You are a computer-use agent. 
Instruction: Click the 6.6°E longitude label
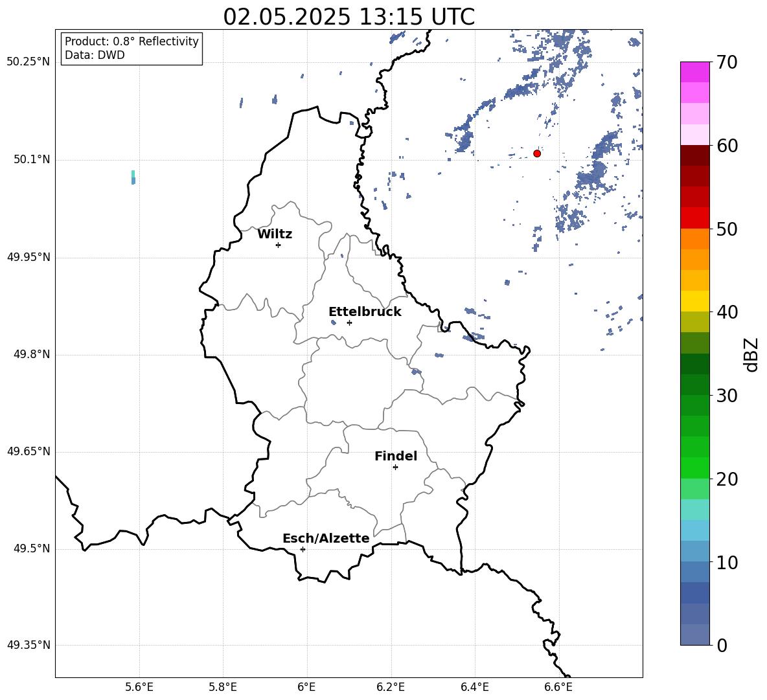(x=558, y=688)
